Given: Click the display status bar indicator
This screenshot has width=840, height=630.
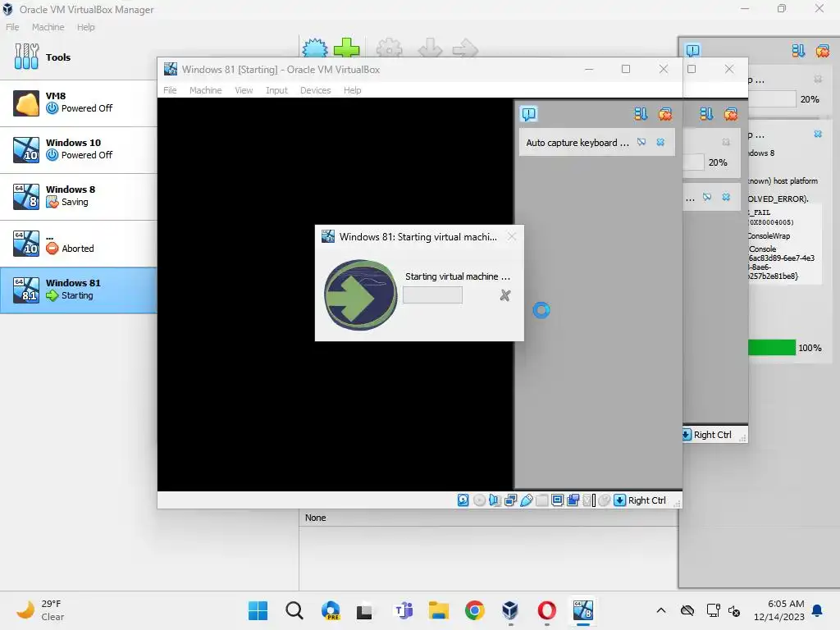Looking at the screenshot, I should [x=557, y=500].
